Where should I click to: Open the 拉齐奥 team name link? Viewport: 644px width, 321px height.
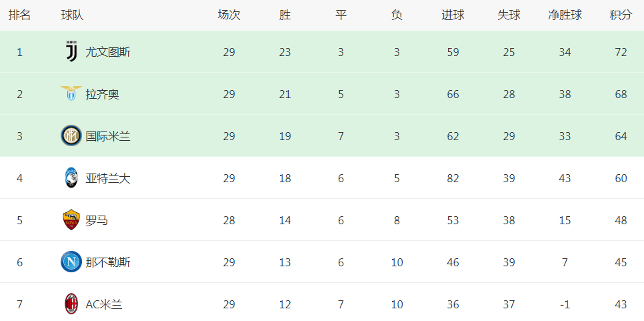102,95
